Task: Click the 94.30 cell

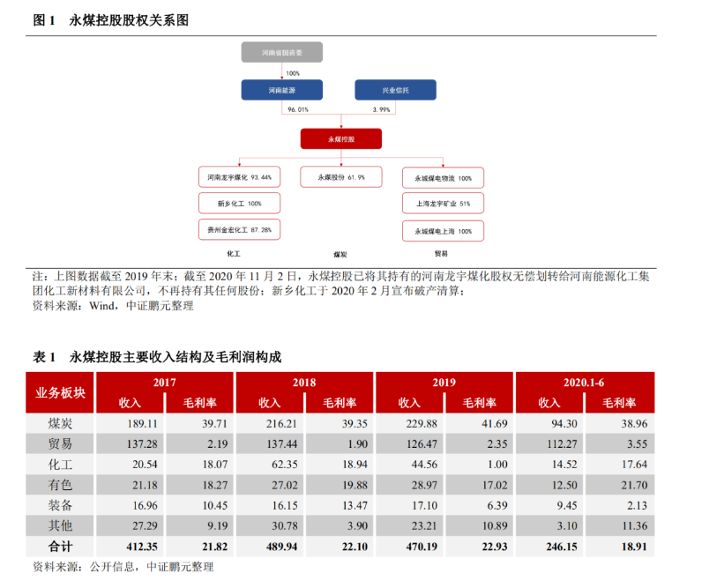Action: (x=549, y=423)
